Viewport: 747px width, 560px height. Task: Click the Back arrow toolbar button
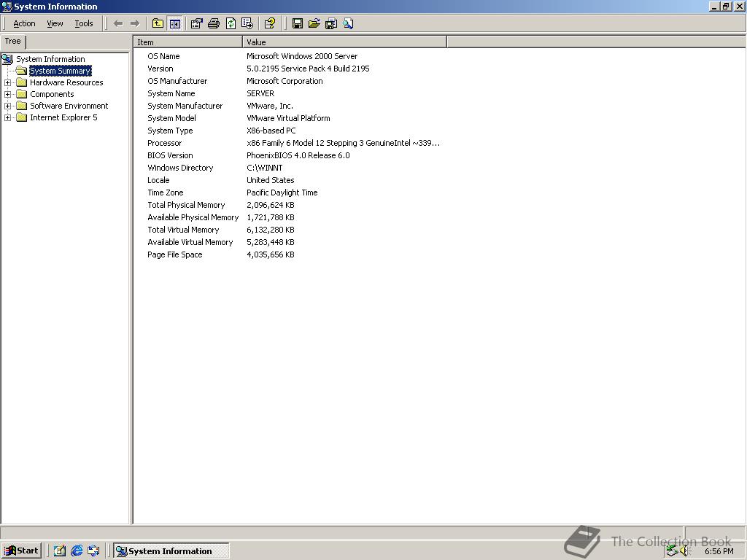click(x=118, y=23)
